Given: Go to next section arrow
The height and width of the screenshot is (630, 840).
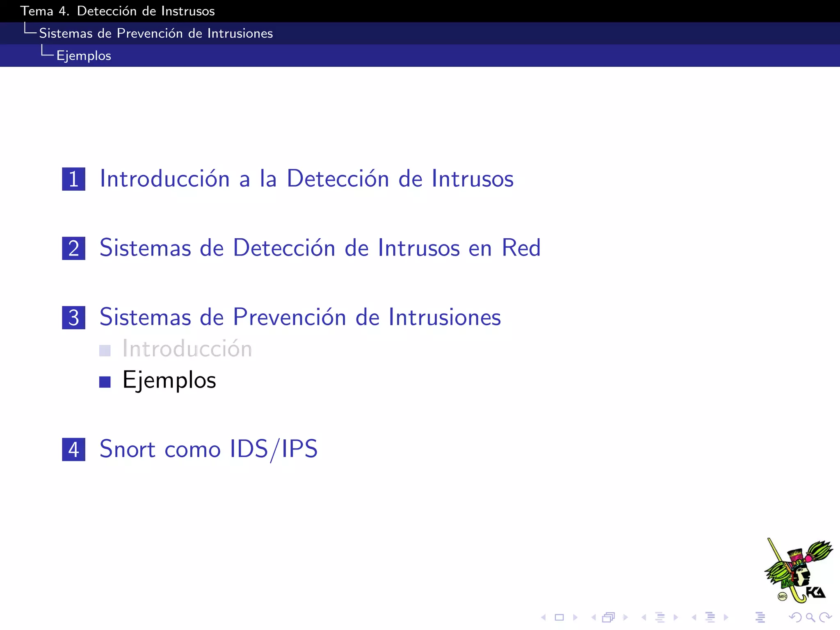Looking at the screenshot, I should (x=726, y=617).
